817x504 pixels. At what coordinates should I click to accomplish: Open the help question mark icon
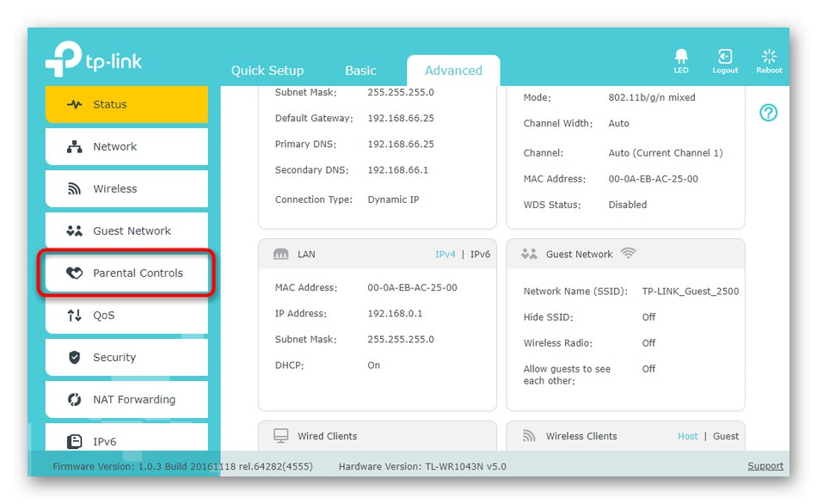[x=769, y=113]
